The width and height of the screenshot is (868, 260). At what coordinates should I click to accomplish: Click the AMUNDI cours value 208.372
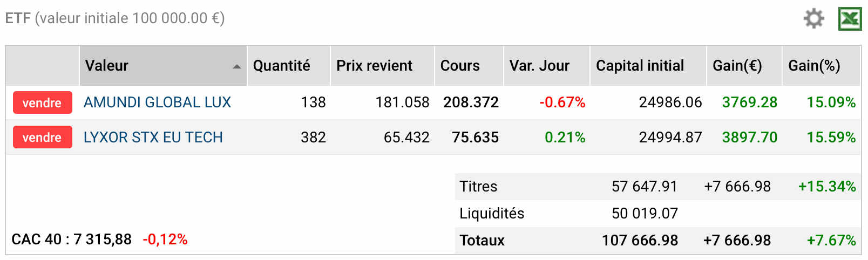pyautogui.click(x=471, y=102)
